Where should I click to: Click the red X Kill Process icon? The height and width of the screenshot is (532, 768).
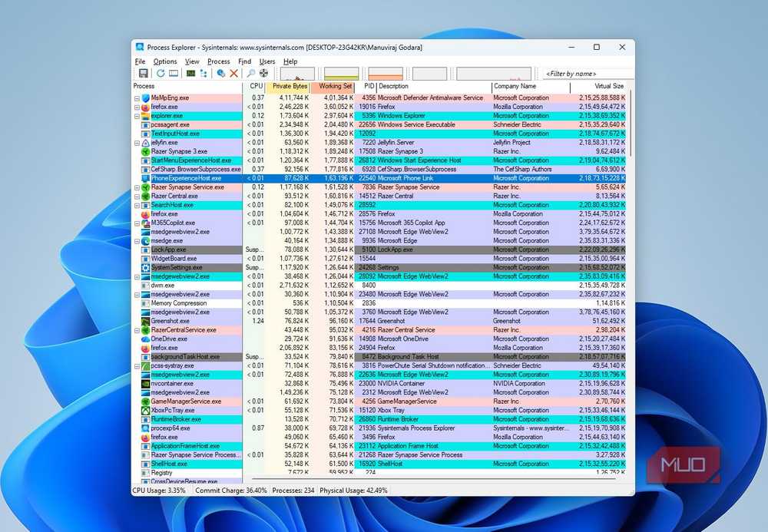(234, 74)
